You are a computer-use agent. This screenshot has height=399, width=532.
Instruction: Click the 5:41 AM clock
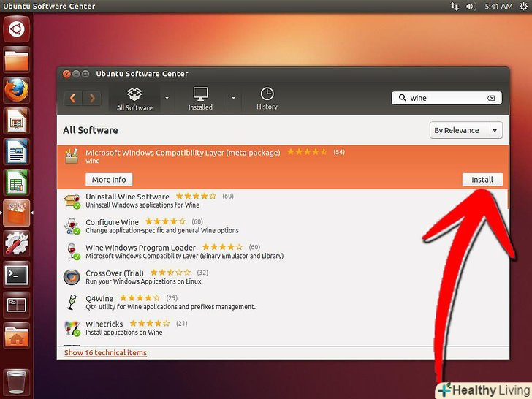tap(498, 6)
